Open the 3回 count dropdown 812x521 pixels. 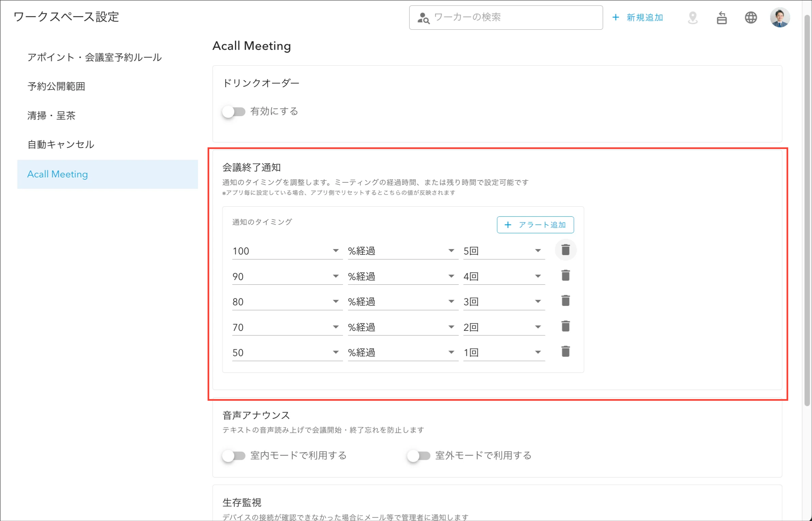504,302
